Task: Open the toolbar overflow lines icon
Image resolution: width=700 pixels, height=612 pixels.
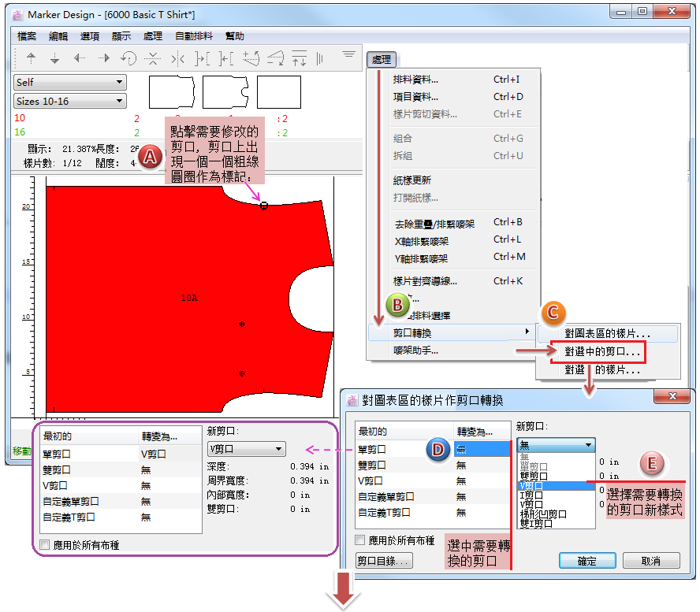Action: click(x=348, y=54)
